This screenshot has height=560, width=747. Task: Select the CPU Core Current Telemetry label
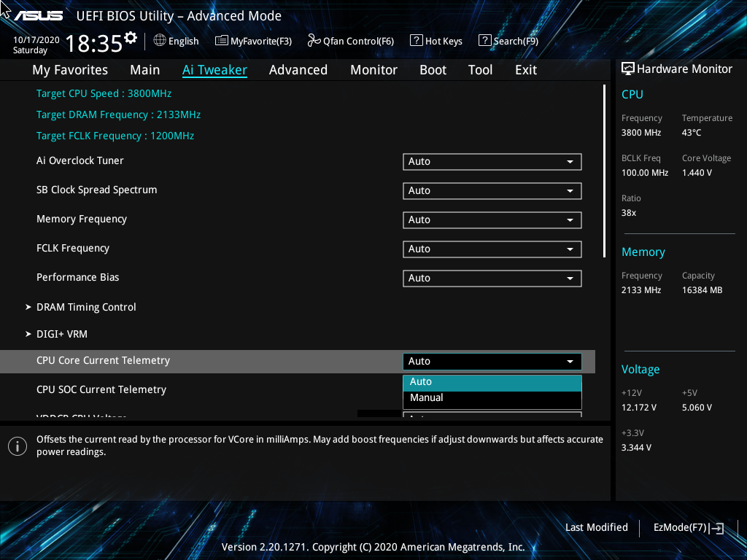tap(103, 360)
